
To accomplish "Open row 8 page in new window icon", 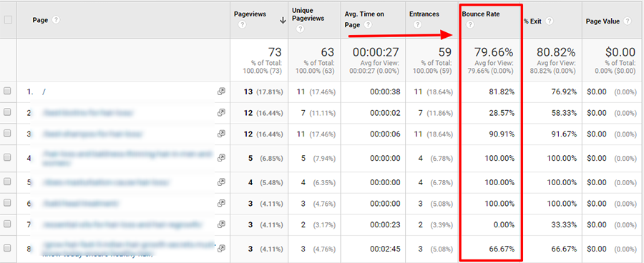I will click(x=221, y=248).
